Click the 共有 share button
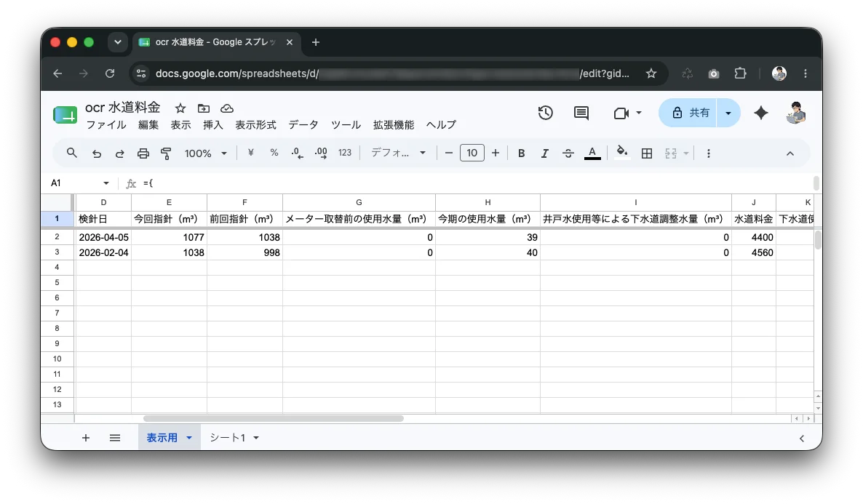 (689, 113)
